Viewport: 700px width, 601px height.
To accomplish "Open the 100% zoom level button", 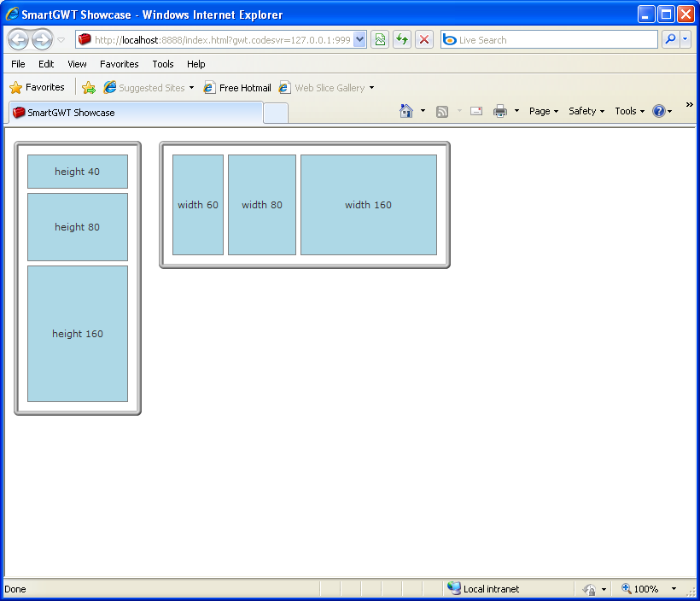I will click(x=640, y=589).
